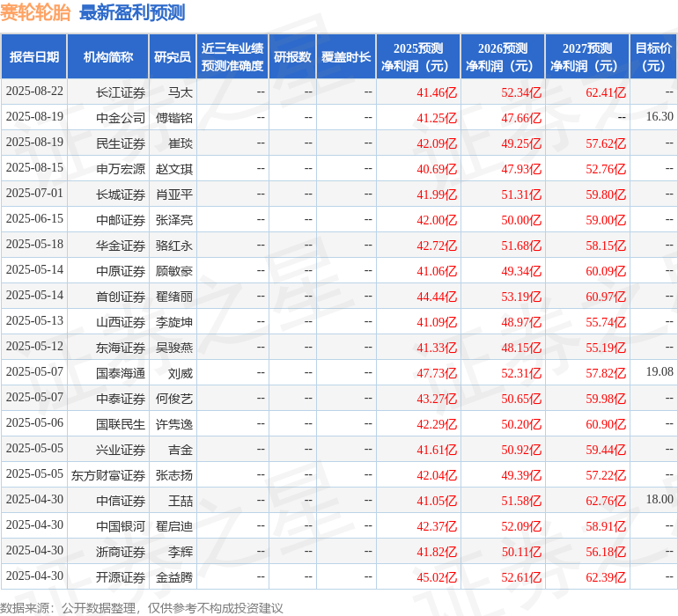
Task: Click the 2026预测净利润 column header
Action: [x=503, y=57]
